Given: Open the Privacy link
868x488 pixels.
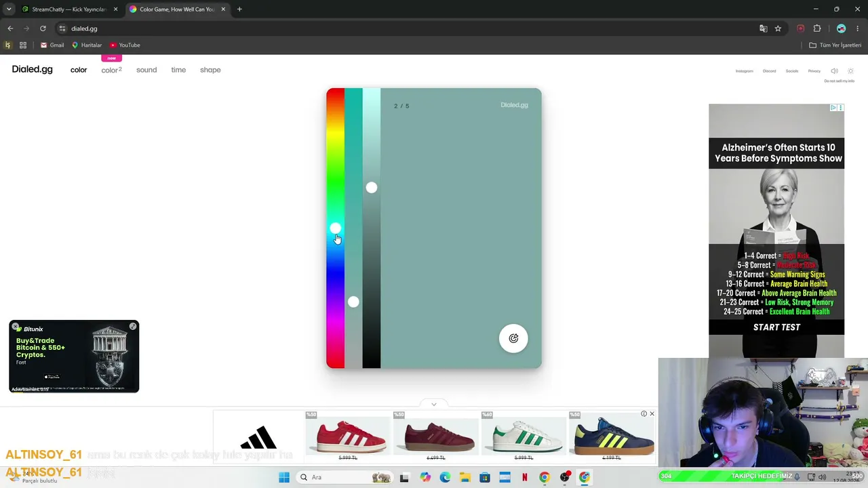Looking at the screenshot, I should tap(814, 71).
